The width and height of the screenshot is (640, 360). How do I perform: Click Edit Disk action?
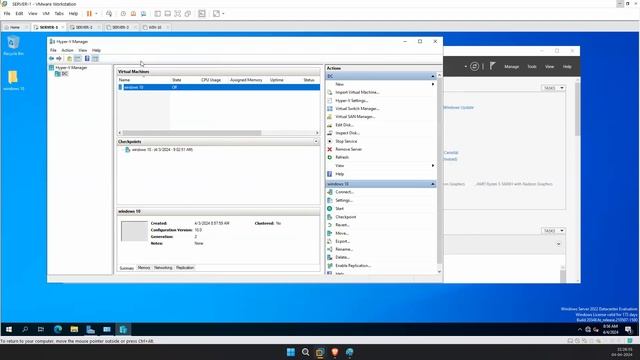(344, 125)
